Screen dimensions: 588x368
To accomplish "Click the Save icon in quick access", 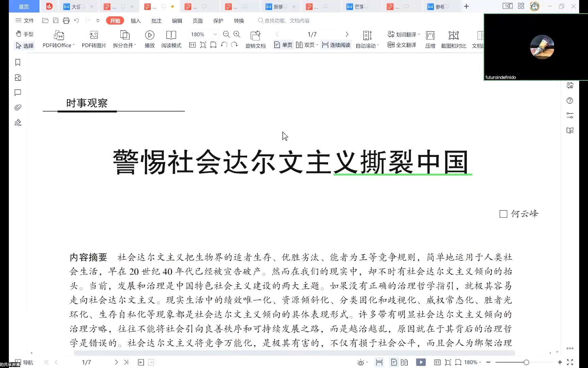I will 56,21.
